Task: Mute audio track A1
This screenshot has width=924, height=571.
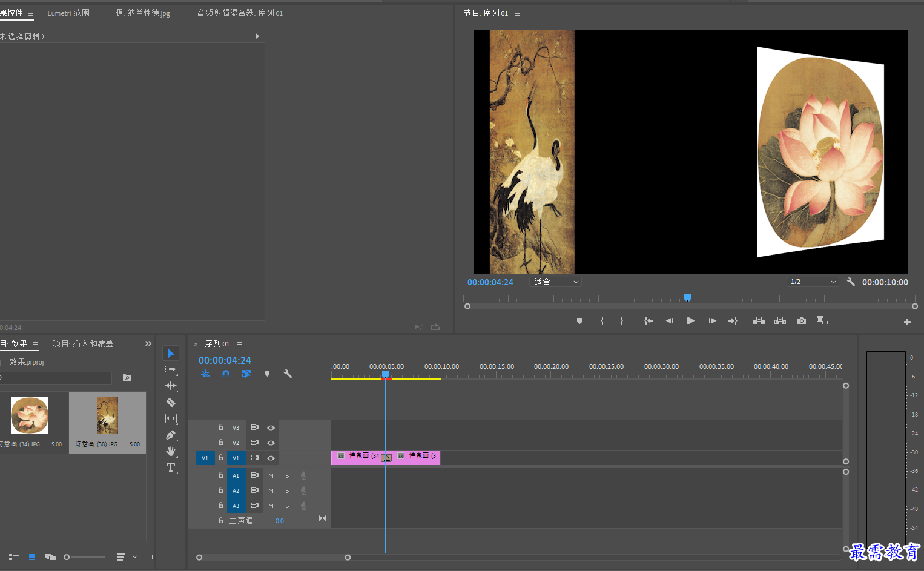Action: pyautogui.click(x=271, y=475)
